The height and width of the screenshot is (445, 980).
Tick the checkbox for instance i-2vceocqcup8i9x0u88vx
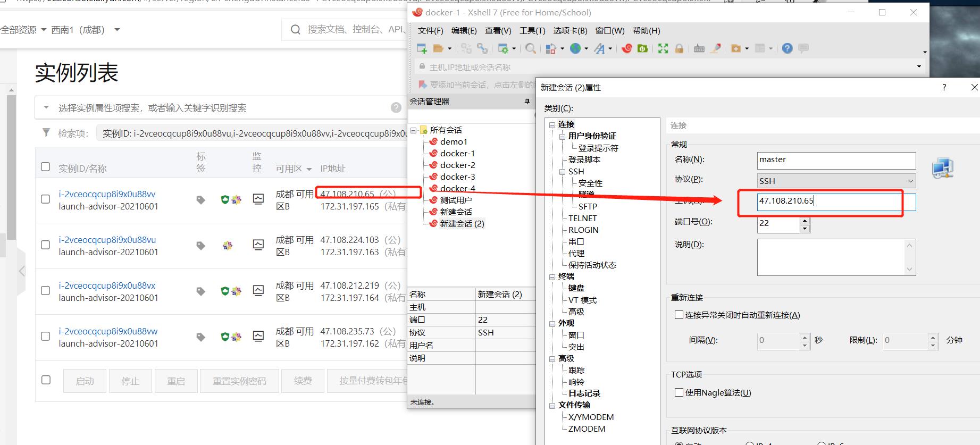(46, 291)
